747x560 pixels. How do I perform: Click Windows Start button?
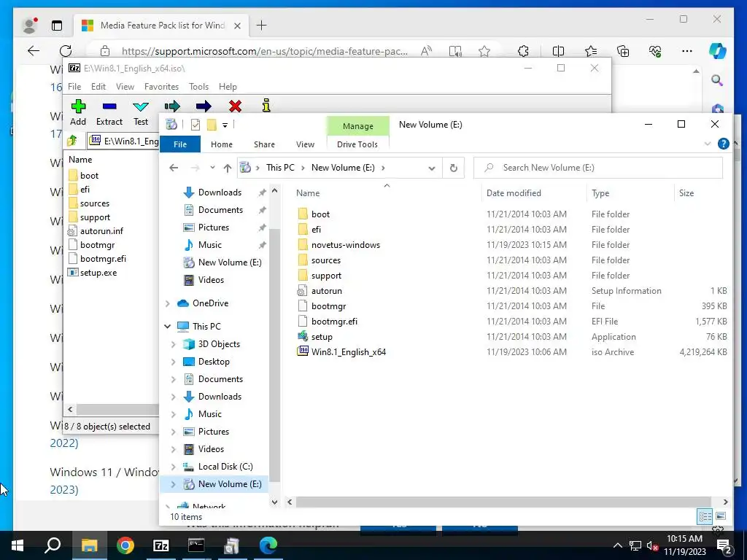click(x=18, y=545)
